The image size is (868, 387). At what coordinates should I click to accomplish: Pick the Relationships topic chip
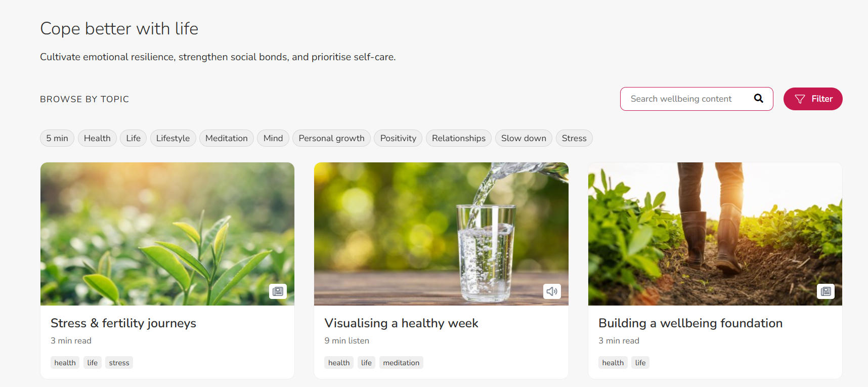click(458, 138)
